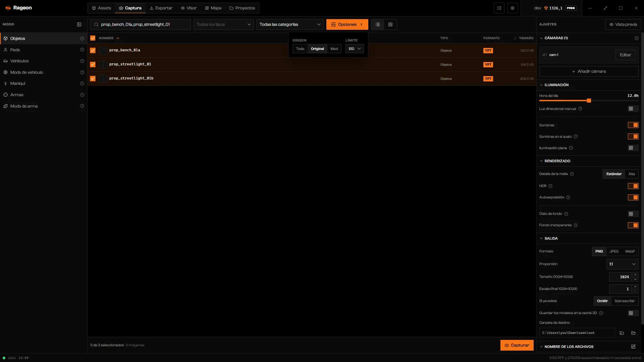
Task: Open Todos los tipos dropdown
Action: click(x=224, y=24)
